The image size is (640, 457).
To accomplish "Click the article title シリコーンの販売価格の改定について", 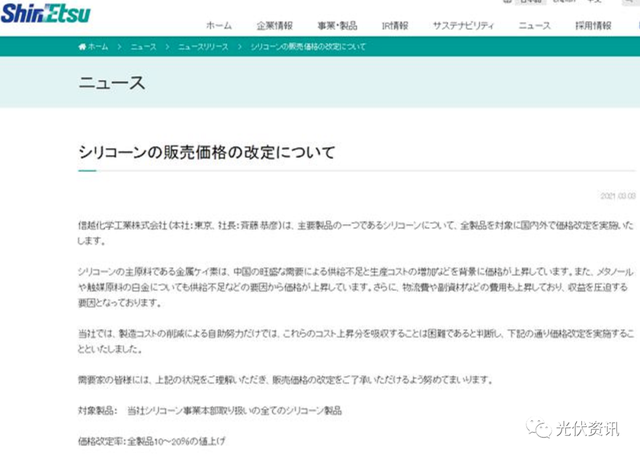I will click(207, 152).
